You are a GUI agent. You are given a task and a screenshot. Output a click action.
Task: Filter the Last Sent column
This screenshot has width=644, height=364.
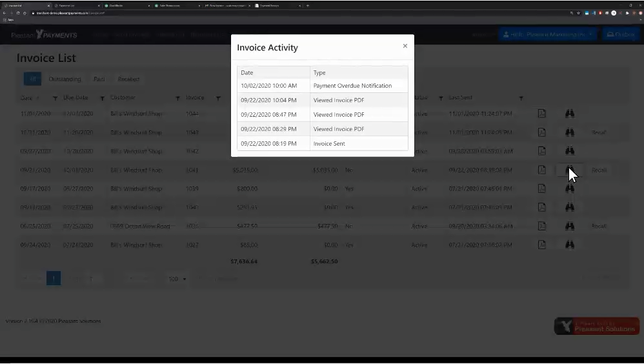tap(521, 98)
